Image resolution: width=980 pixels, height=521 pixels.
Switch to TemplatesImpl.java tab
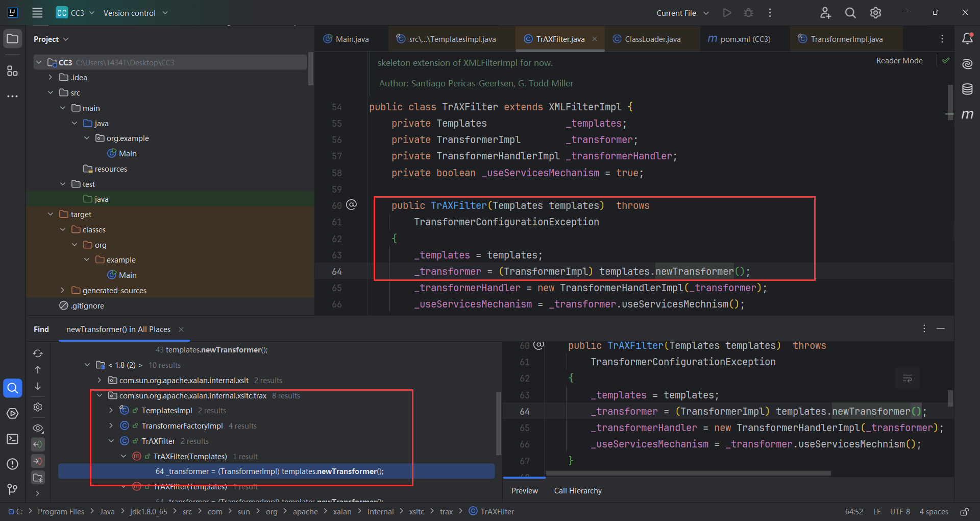click(x=447, y=39)
